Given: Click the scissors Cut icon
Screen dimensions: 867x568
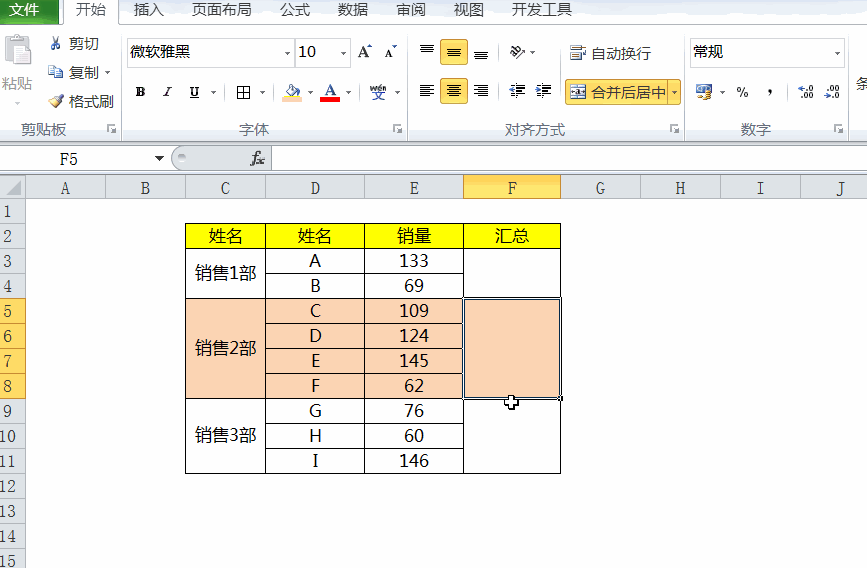Looking at the screenshot, I should 55,43.
